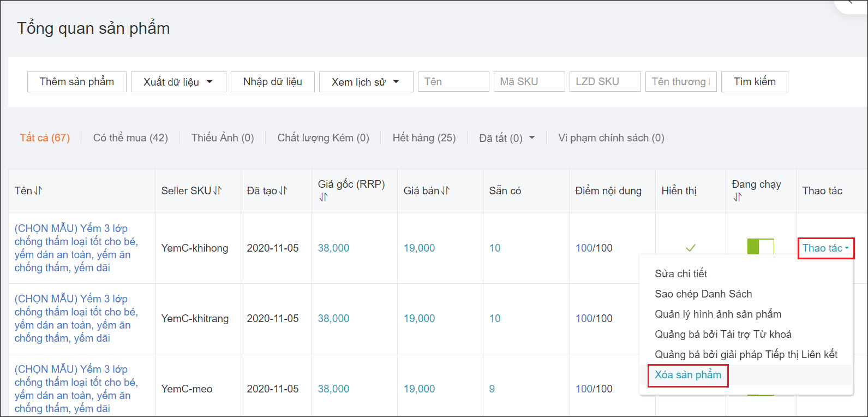Image resolution: width=868 pixels, height=417 pixels.
Task: Choose Sửa chi tiết menu option
Action: coord(681,273)
